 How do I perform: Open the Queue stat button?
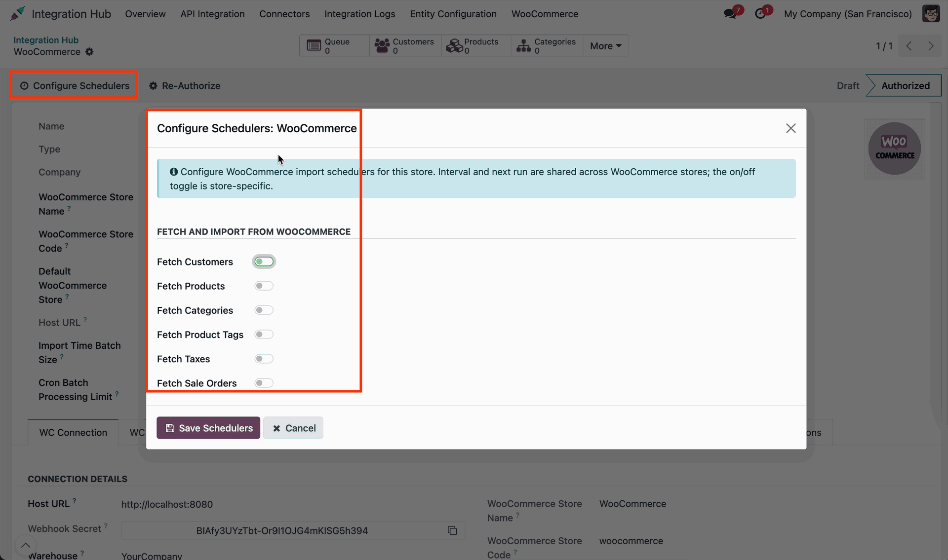(334, 45)
